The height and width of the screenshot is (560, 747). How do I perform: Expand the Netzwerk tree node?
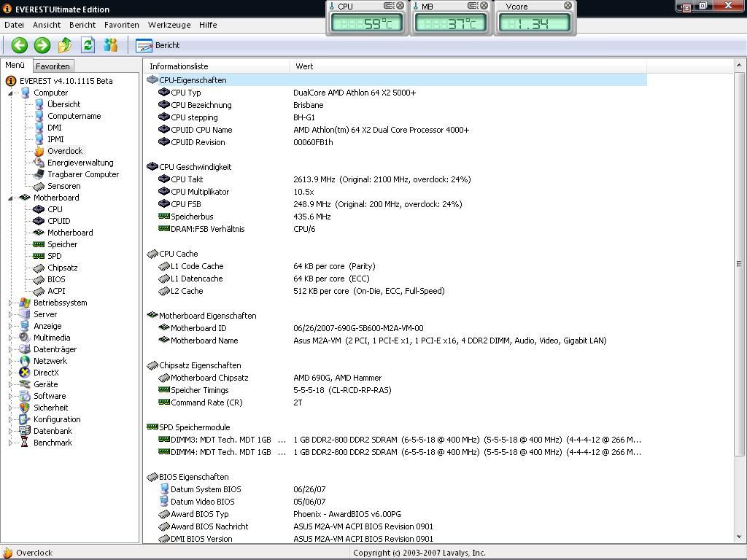pos(10,361)
